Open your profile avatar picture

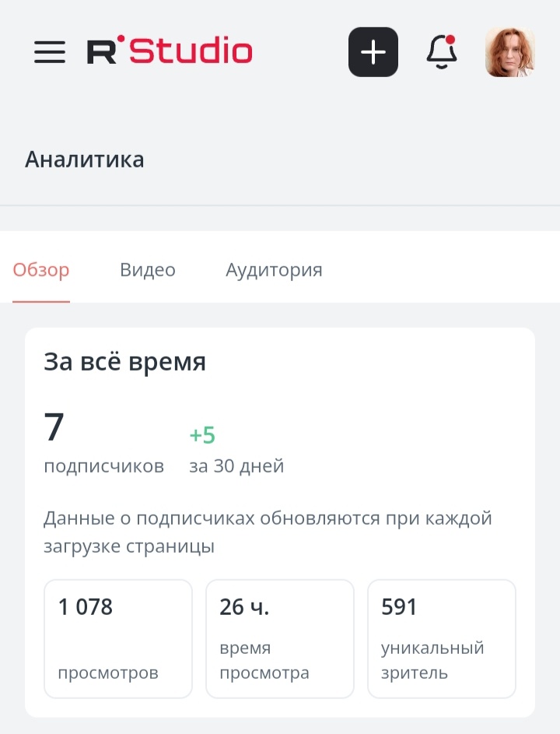[x=509, y=51]
